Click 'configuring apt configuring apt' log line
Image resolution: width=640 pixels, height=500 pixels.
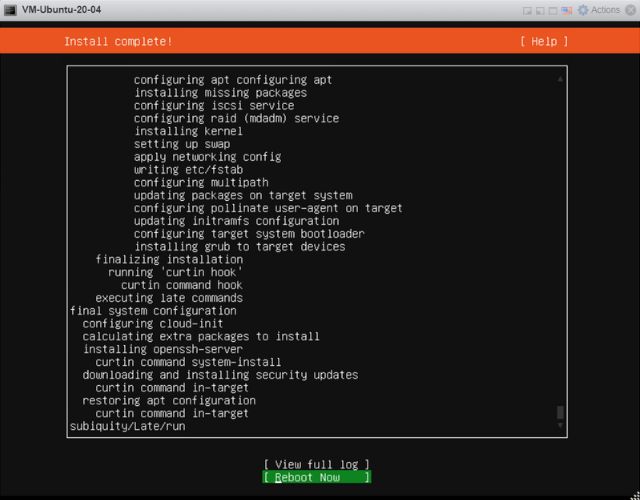(x=233, y=80)
